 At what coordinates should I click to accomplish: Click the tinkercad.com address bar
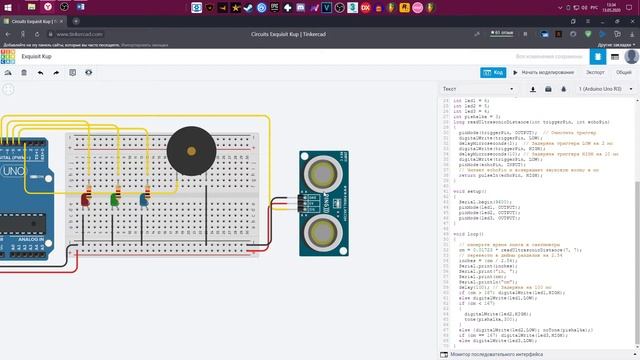[79, 34]
